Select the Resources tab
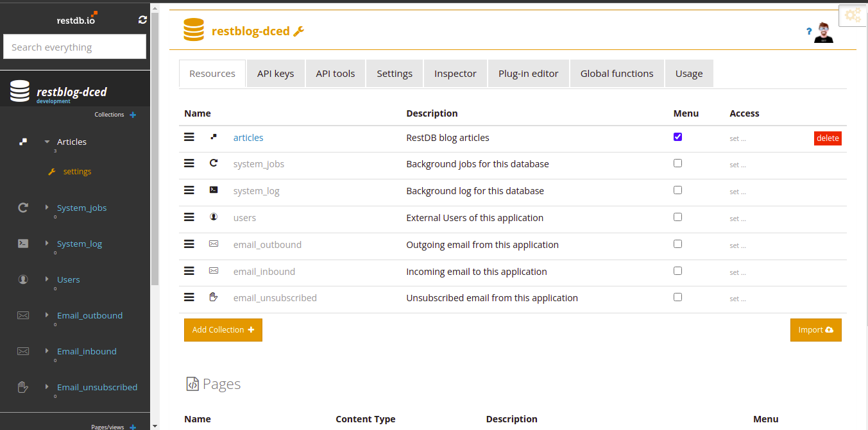 click(212, 74)
